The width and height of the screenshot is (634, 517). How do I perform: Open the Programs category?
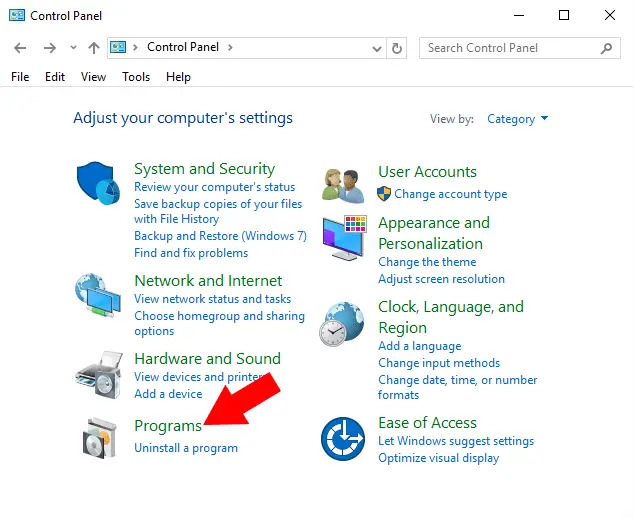coord(168,426)
